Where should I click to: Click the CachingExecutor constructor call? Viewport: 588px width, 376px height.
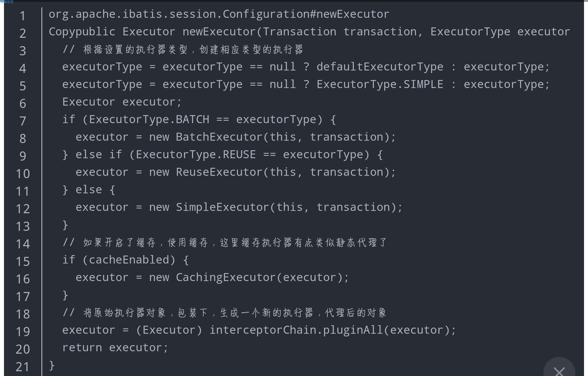(x=226, y=277)
